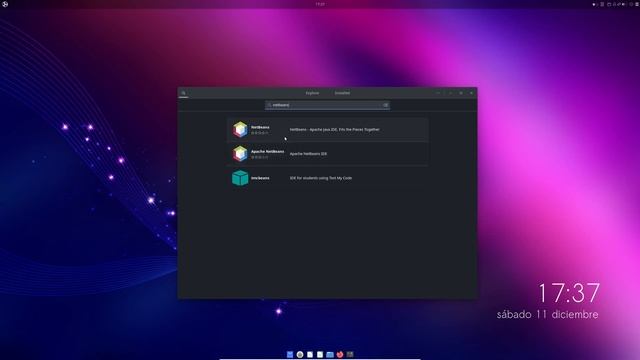The image size is (640, 360).
Task: Click the search field containing 'netbeans'
Action: pyautogui.click(x=327, y=105)
